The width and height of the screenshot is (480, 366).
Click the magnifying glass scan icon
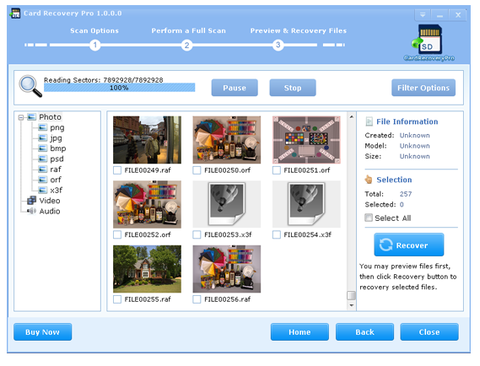[x=30, y=86]
